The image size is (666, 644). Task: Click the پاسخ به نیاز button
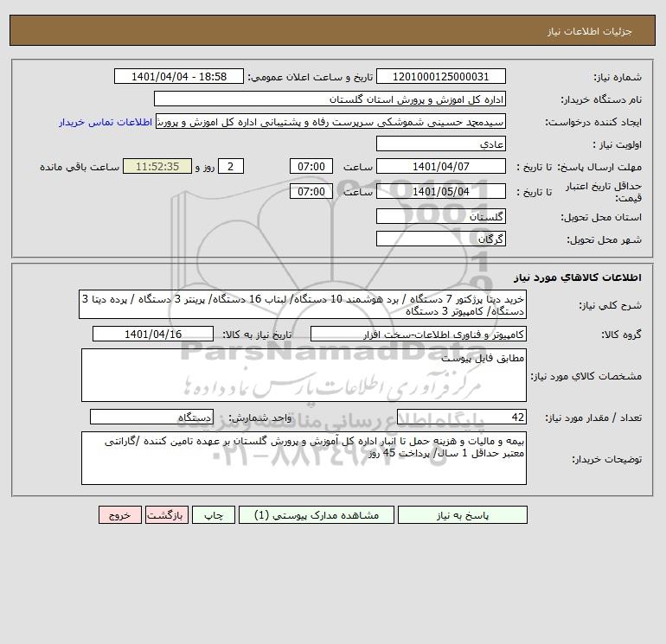462,515
